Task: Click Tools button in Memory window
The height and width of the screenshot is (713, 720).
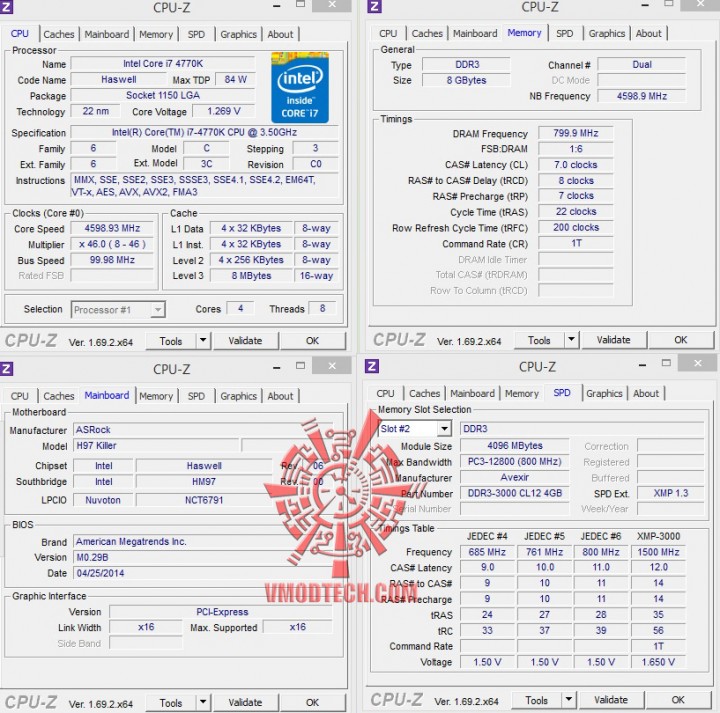Action: coord(539,340)
